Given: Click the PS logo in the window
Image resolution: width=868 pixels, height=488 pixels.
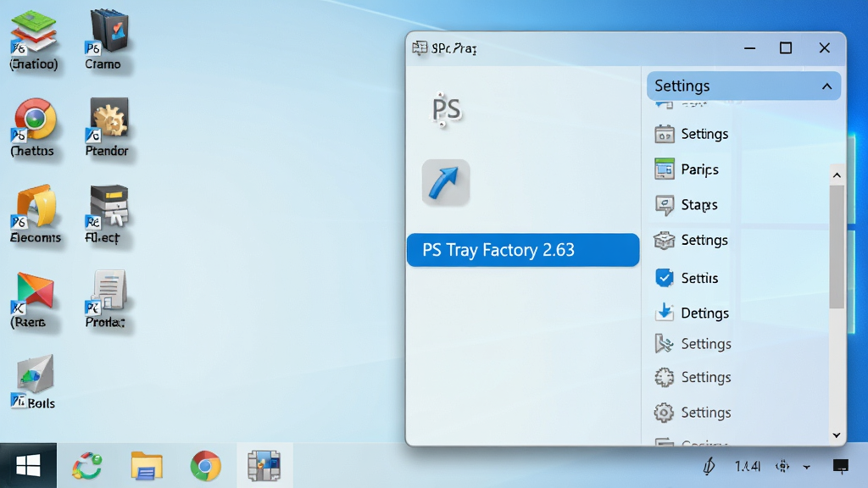Looking at the screenshot, I should click(446, 109).
